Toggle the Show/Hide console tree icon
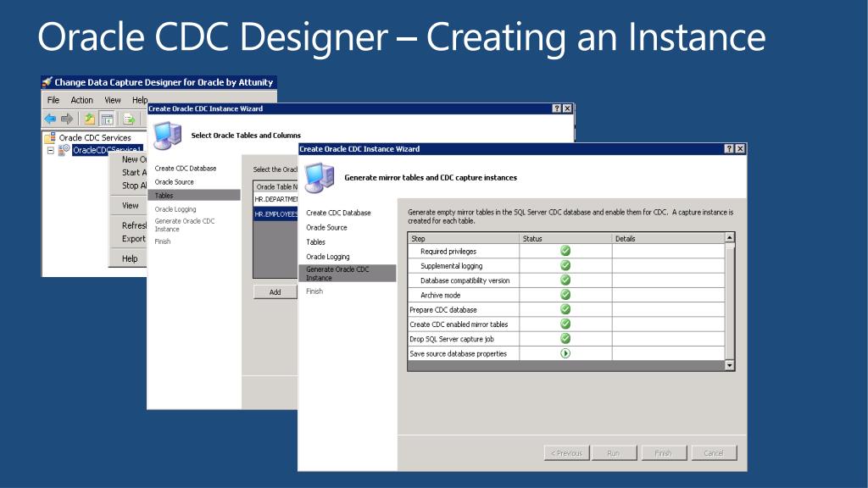Image resolution: width=868 pixels, height=488 pixels. pos(107,119)
